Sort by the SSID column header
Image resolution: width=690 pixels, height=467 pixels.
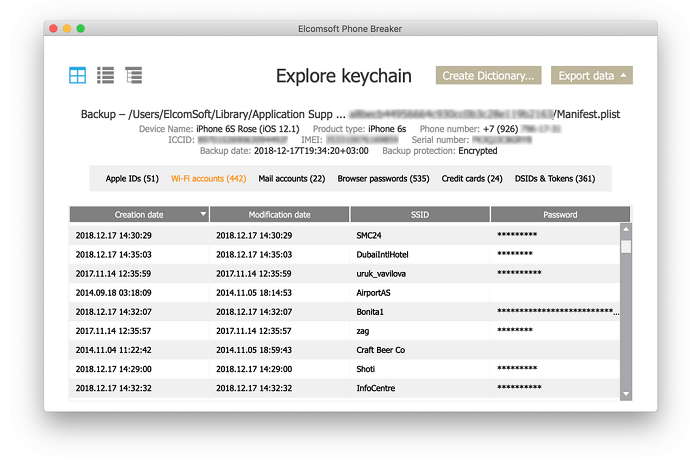(420, 214)
